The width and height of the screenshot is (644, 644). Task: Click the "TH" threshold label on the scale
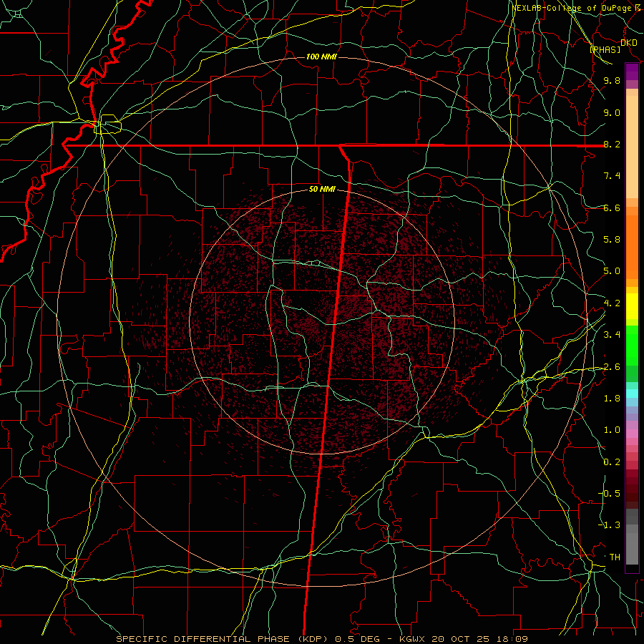tap(615, 557)
